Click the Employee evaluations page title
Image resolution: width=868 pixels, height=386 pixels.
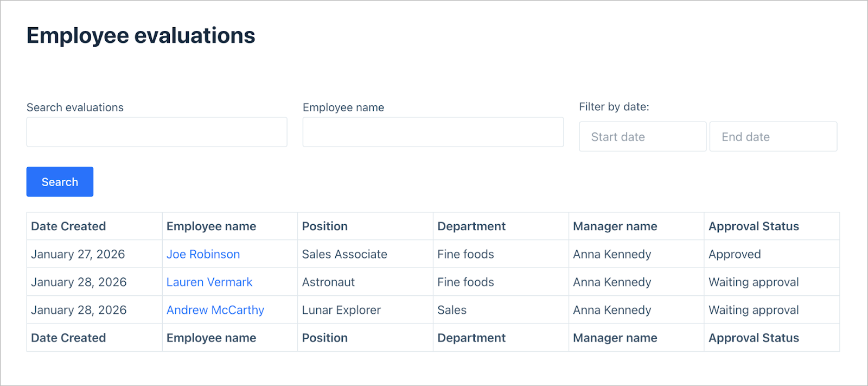point(141,35)
